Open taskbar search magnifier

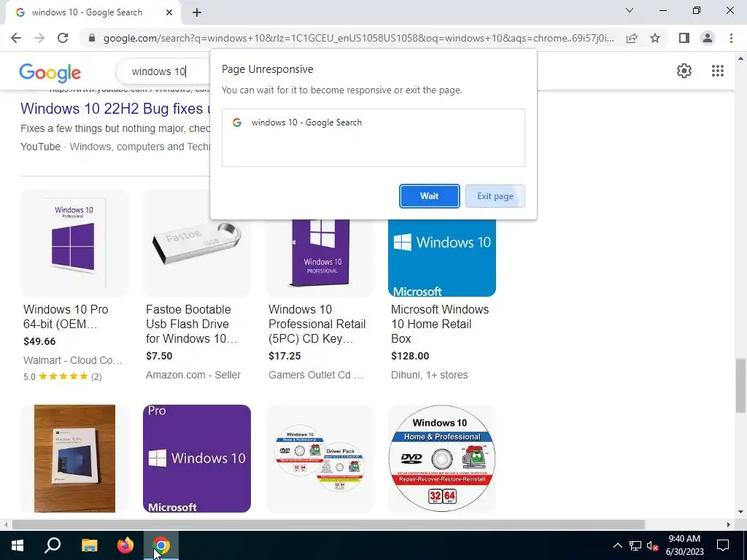coord(53,545)
